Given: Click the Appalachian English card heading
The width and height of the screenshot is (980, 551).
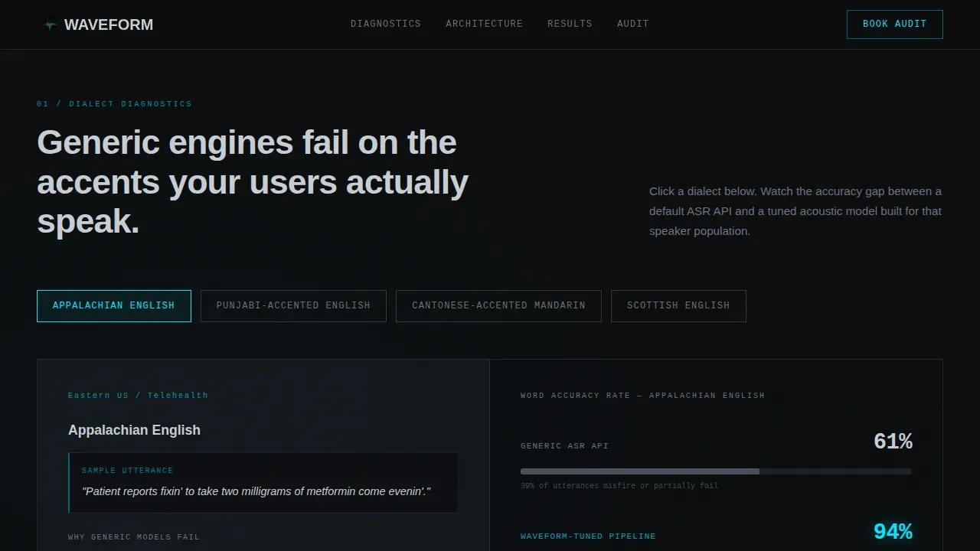Looking at the screenshot, I should tap(134, 430).
